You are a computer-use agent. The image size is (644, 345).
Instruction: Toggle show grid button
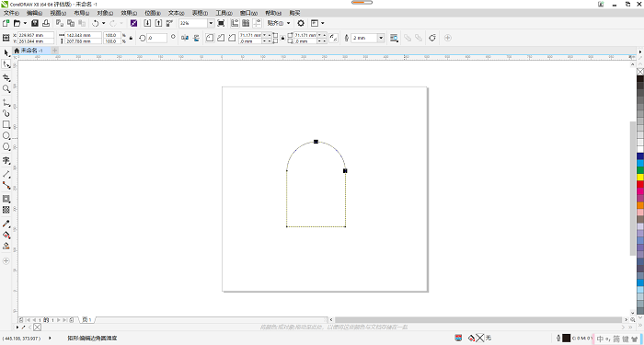tap(246, 23)
